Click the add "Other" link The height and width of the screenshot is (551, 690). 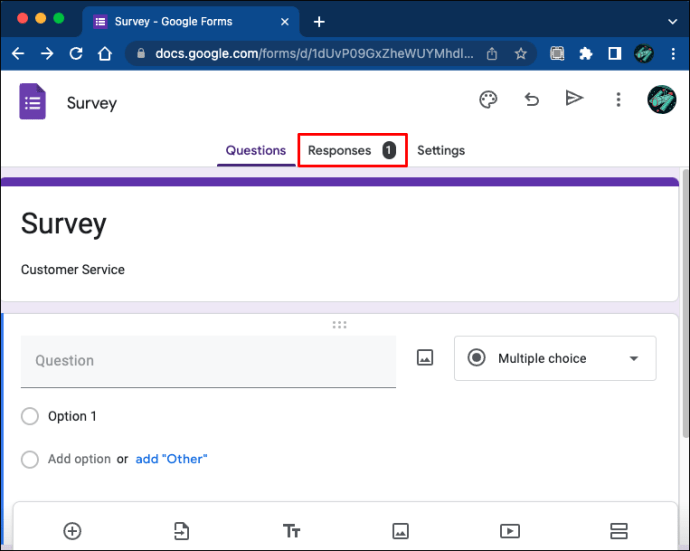pyautogui.click(x=171, y=459)
